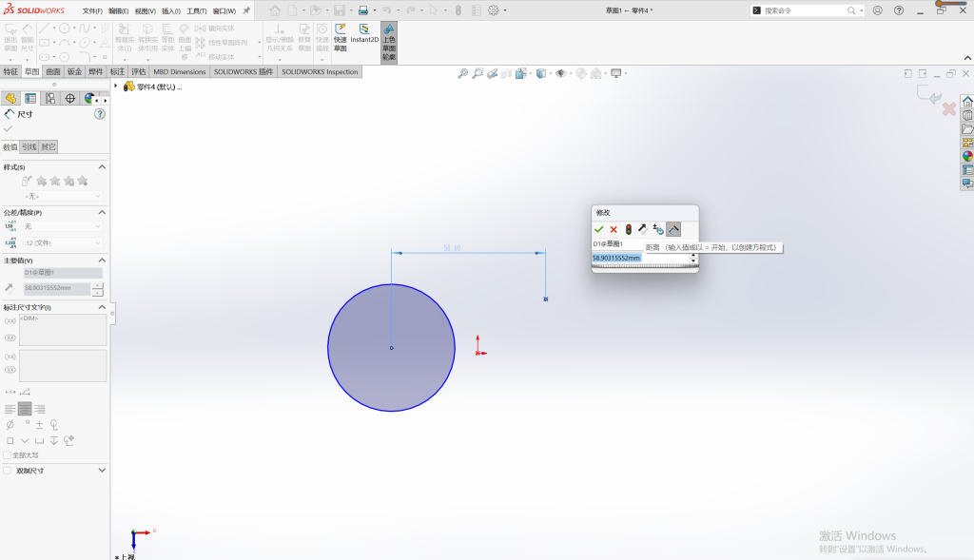Open the Appearances color ball in task pane
The height and width of the screenshot is (560, 974).
click(x=967, y=157)
